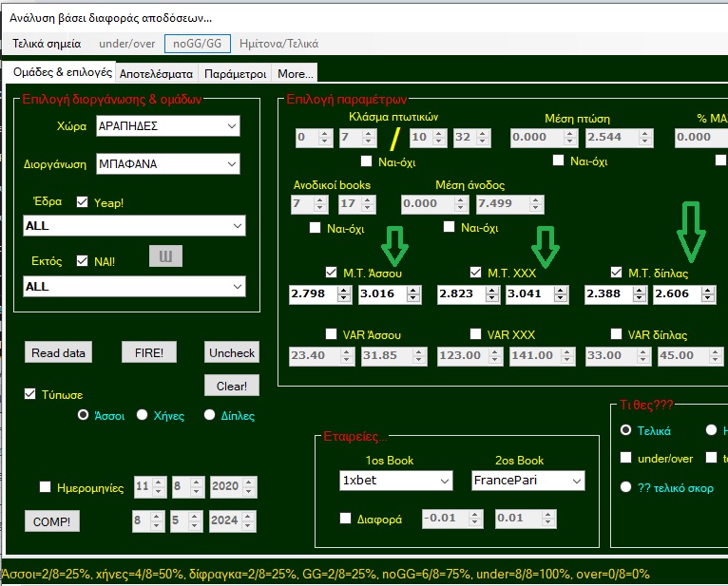Click the Uncheck button
The image size is (728, 586).
(232, 352)
